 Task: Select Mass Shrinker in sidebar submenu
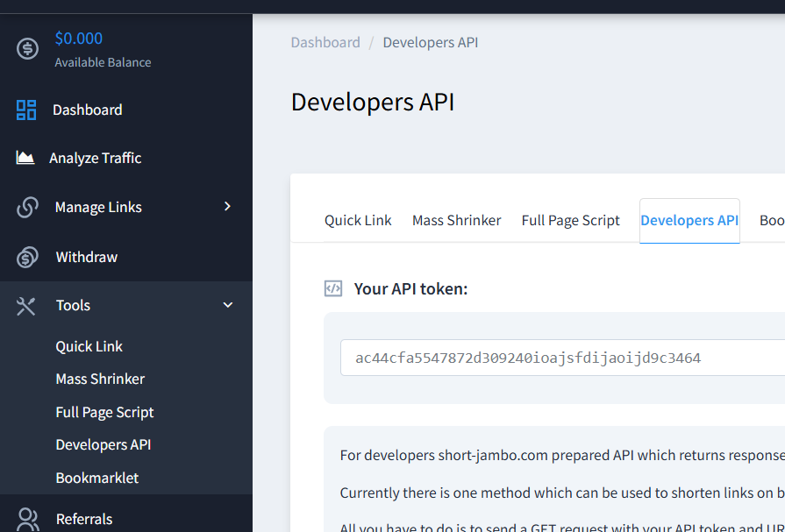[100, 379]
